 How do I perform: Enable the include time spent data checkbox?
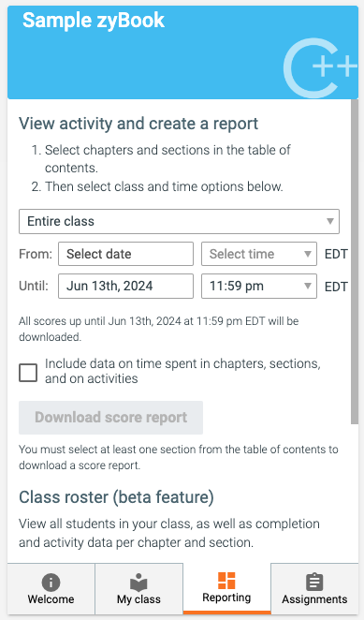tap(28, 373)
